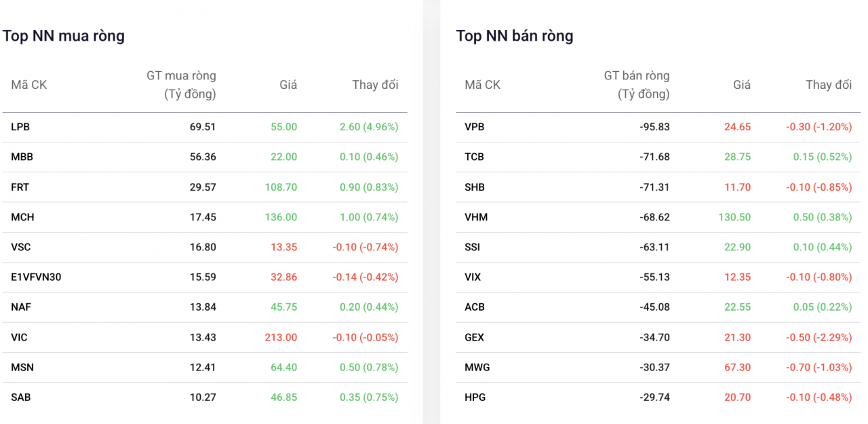This screenshot has height=424, width=868.
Task: Open VPB in net sell table
Action: [x=474, y=127]
